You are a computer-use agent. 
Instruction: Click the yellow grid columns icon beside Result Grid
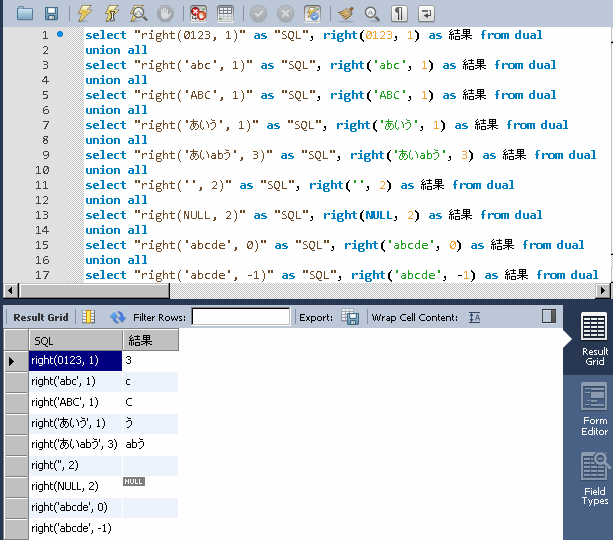click(x=89, y=317)
